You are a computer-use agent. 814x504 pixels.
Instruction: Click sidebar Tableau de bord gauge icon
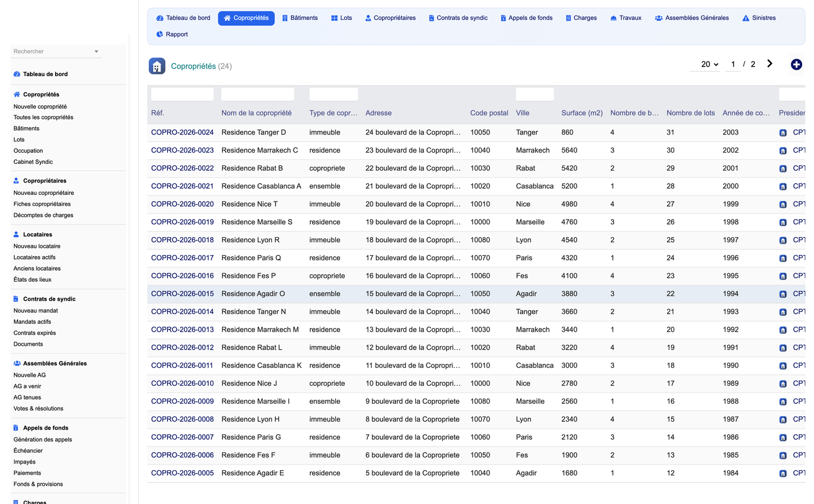tap(17, 74)
